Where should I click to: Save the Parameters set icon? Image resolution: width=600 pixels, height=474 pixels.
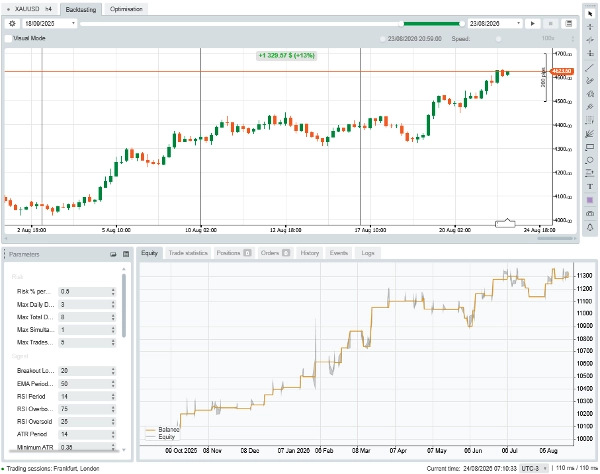126,254
